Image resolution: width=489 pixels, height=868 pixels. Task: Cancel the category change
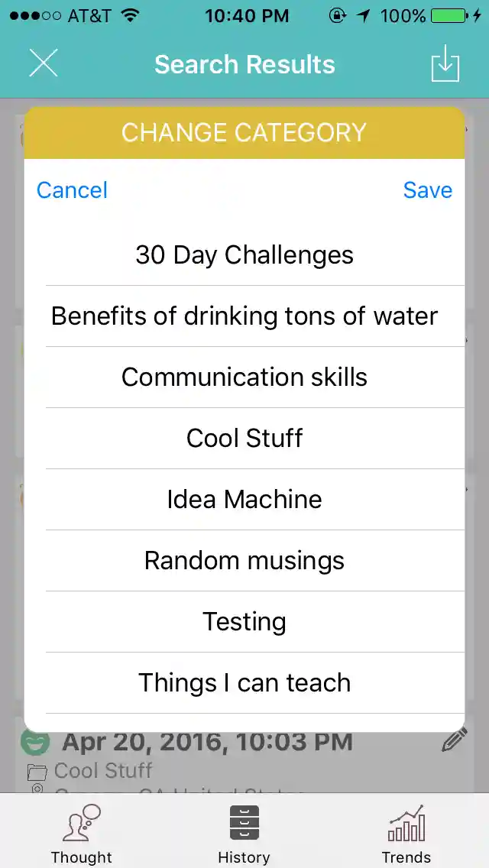[73, 190]
